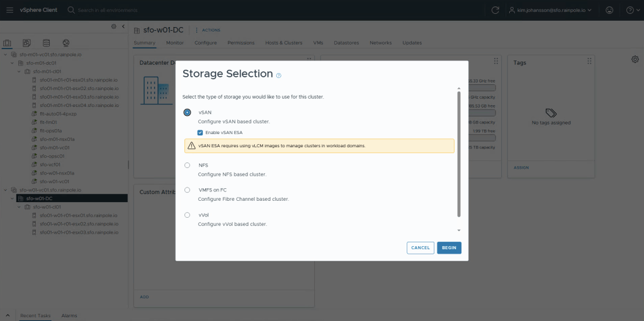Click the CANCEL button
This screenshot has width=644, height=321.
pos(421,248)
